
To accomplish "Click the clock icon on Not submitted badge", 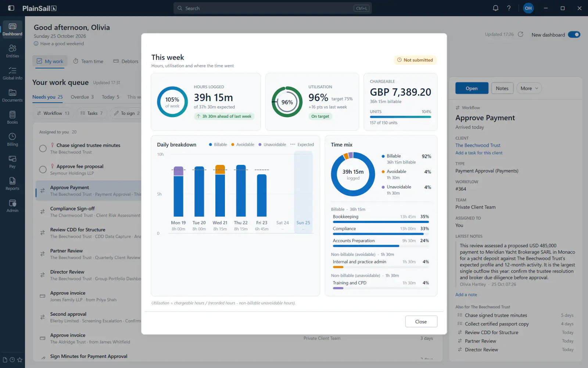I will 399,60.
